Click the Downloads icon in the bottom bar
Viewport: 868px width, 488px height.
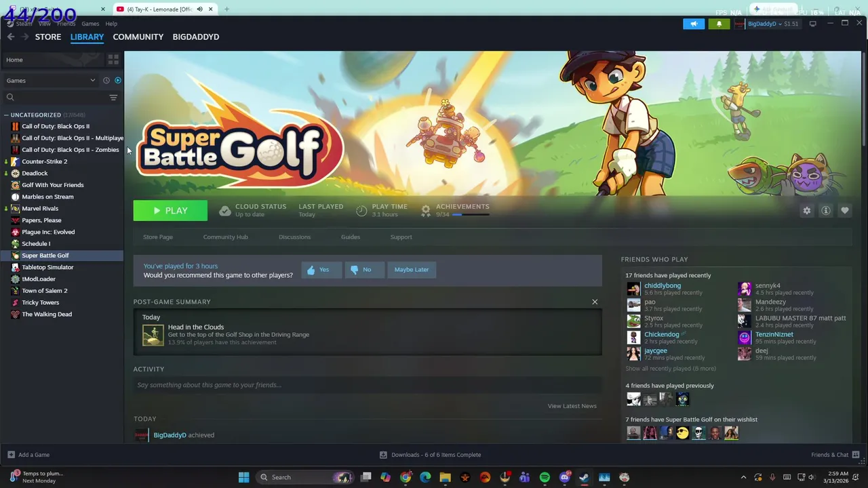[383, 455]
